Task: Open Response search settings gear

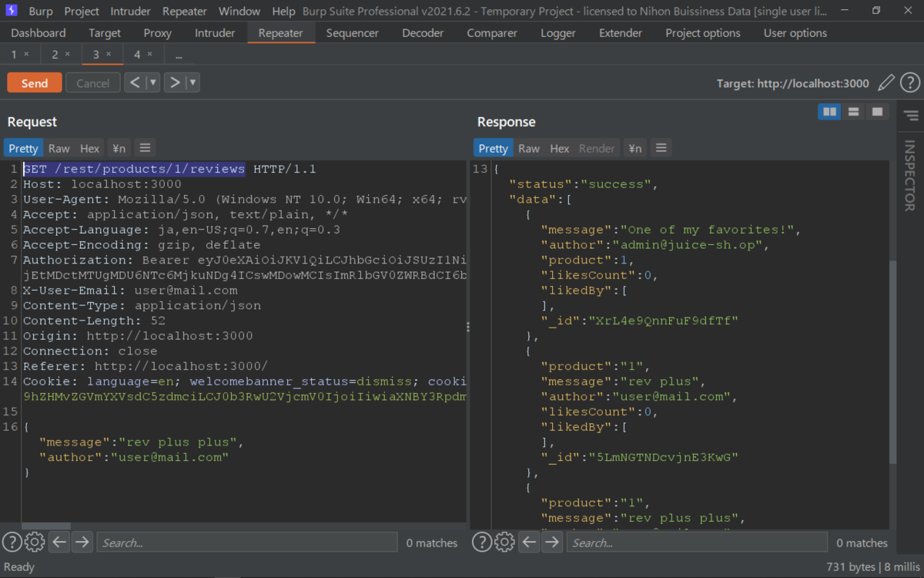Action: pyautogui.click(x=504, y=542)
